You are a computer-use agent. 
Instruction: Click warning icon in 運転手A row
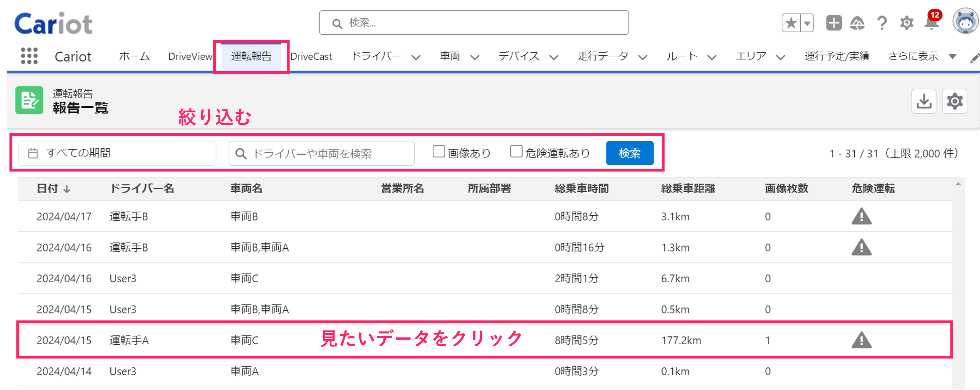pyautogui.click(x=861, y=340)
